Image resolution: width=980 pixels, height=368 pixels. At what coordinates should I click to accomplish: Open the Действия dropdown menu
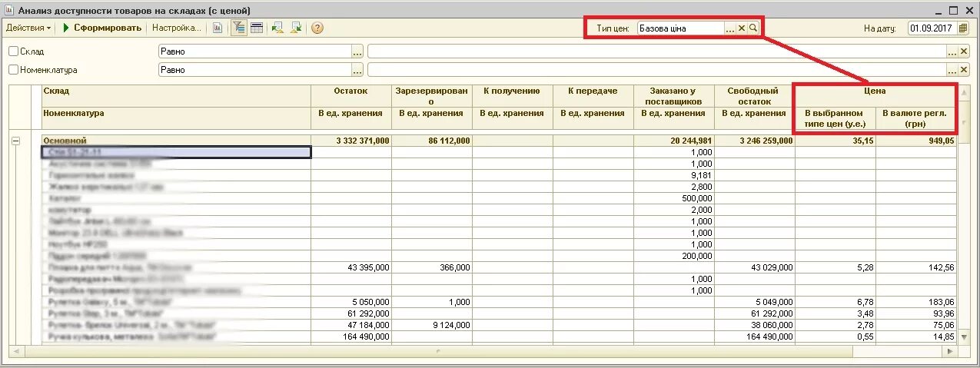point(28,28)
